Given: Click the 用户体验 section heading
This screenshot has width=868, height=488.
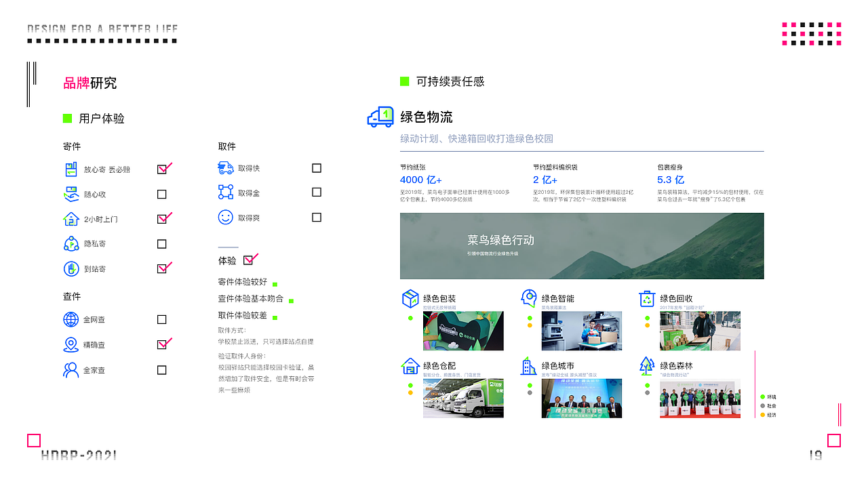Looking at the screenshot, I should 102,119.
